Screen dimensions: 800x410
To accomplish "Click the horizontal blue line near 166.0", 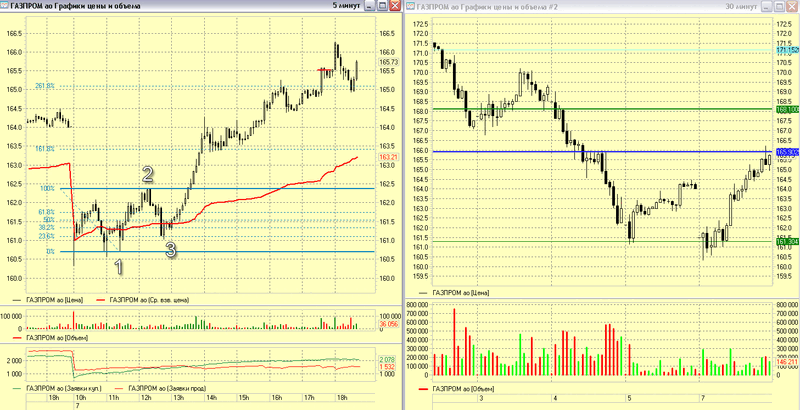I will pos(602,151).
